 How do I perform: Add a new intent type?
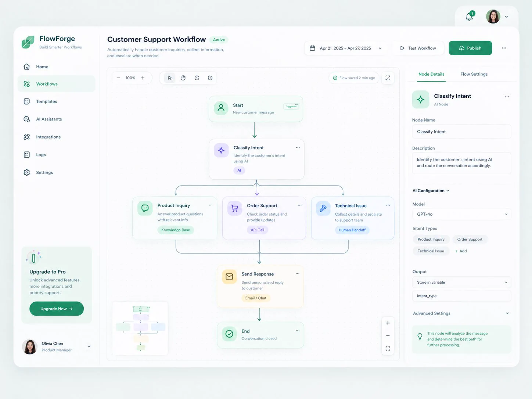pyautogui.click(x=461, y=251)
